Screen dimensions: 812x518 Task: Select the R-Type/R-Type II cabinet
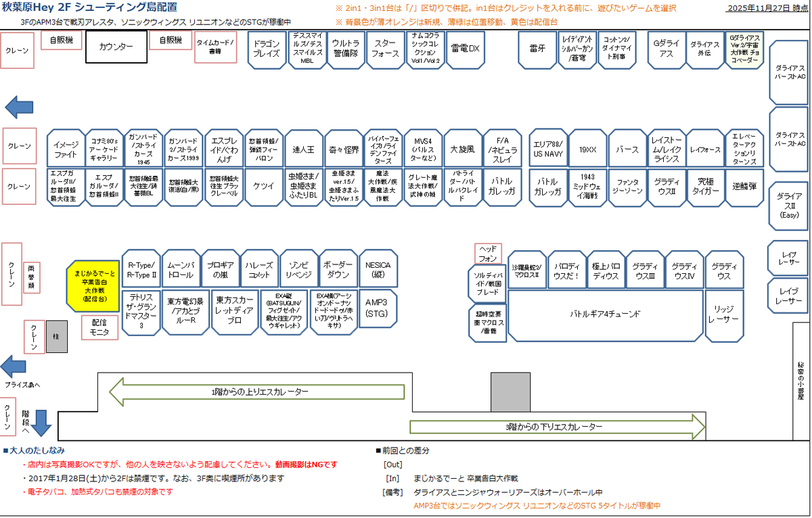click(141, 269)
